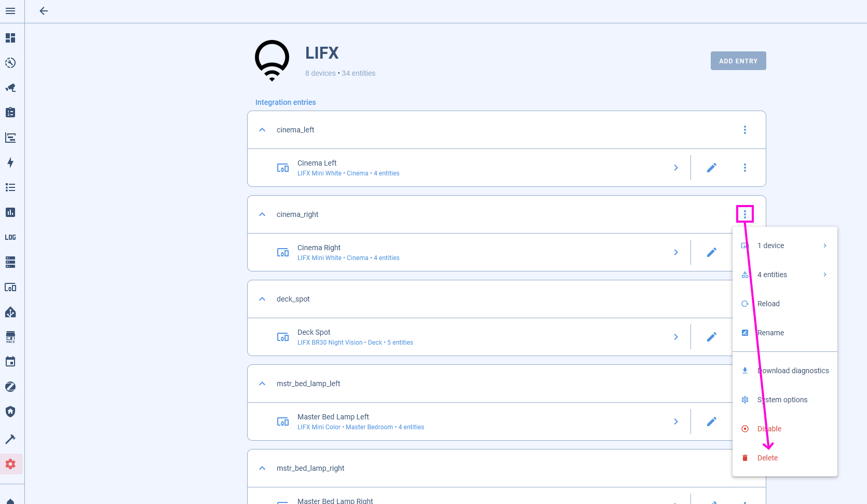Open the house-with-branch sidebar icon
Screen dimensions: 867x504
click(x=10, y=312)
